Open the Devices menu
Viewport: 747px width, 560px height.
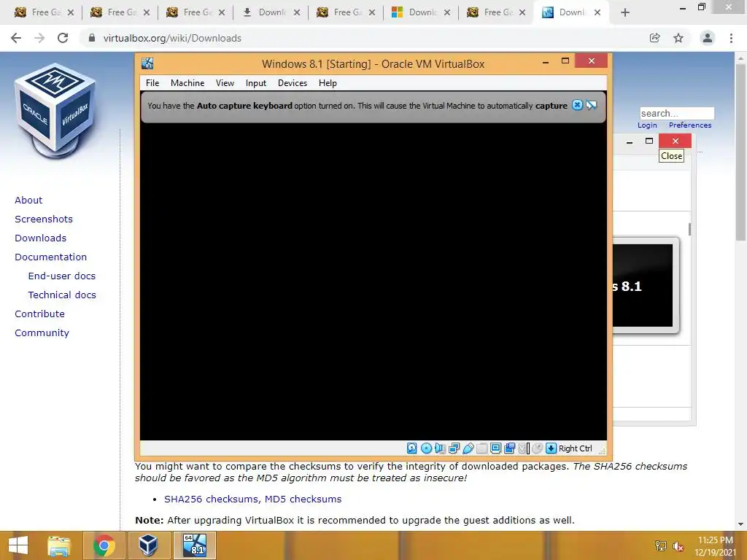coord(293,83)
